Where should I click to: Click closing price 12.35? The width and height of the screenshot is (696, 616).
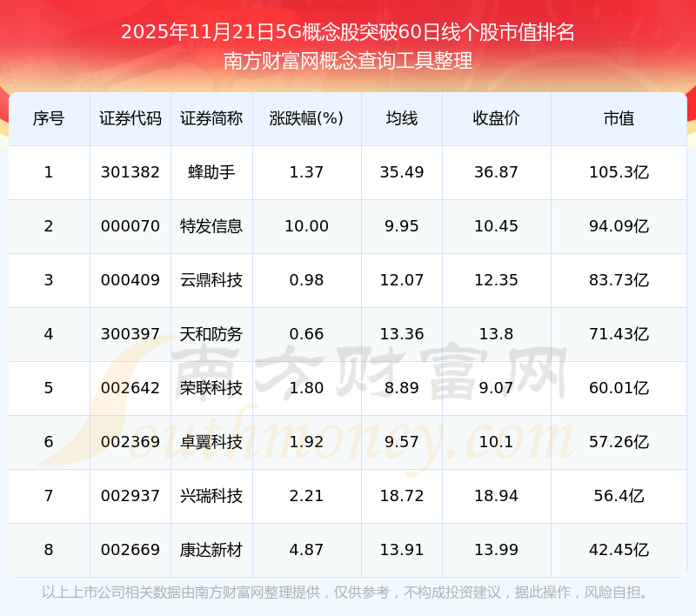496,280
